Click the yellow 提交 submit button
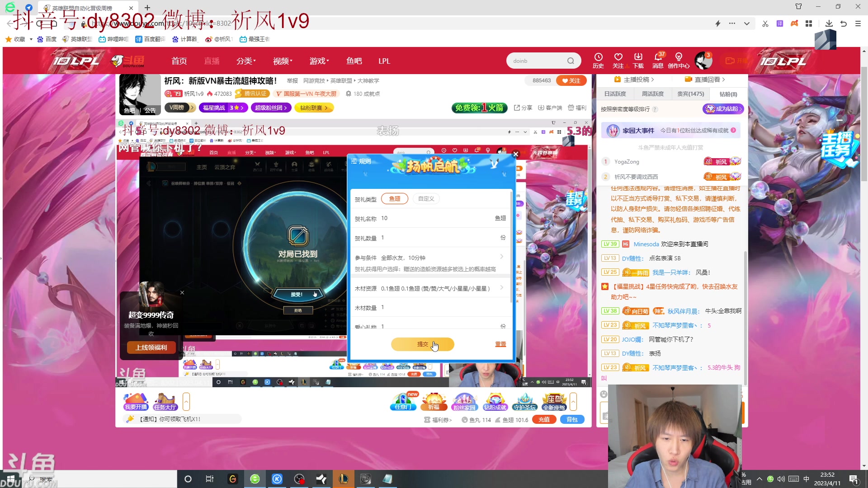 click(422, 344)
